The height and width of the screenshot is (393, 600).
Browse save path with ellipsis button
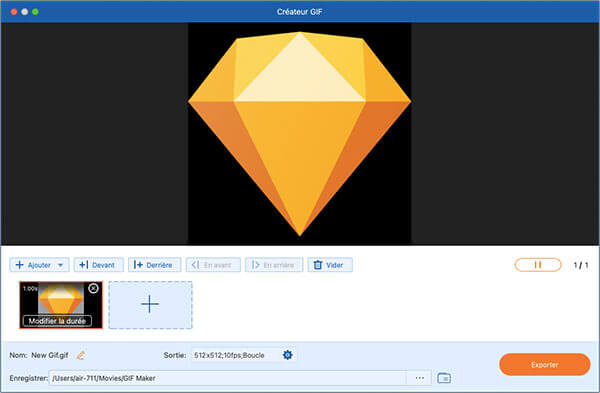419,378
